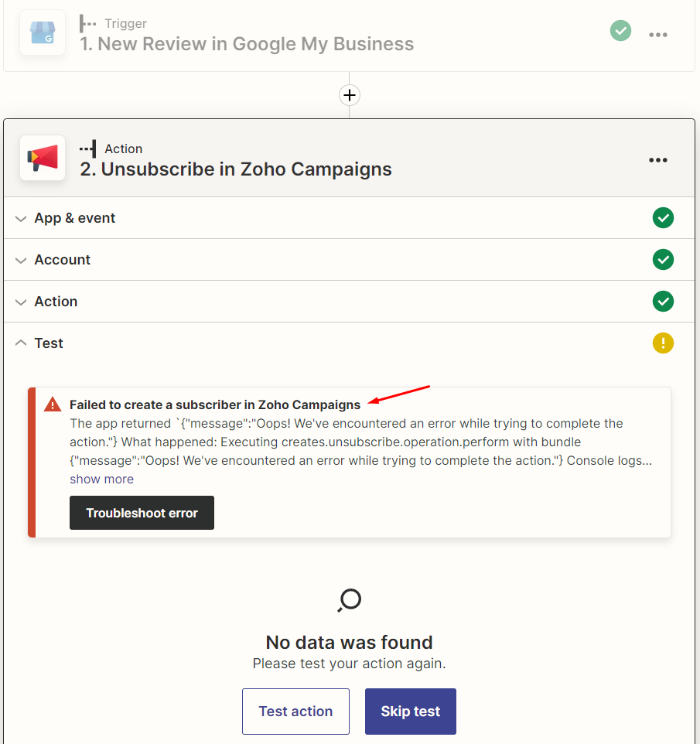Open the trigger step's three-dot menu
The image size is (700, 744).
657,35
